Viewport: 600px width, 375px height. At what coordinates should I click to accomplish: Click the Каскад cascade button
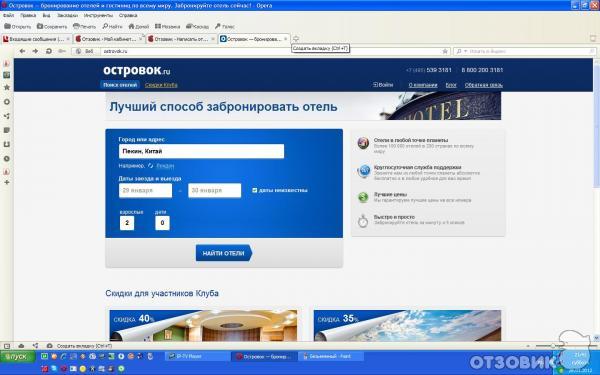(197, 26)
